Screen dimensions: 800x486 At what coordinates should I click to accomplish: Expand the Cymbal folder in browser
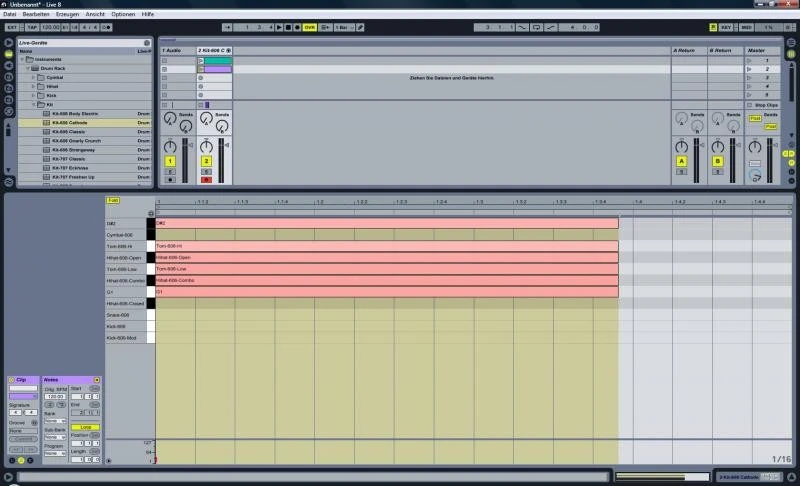tap(34, 76)
